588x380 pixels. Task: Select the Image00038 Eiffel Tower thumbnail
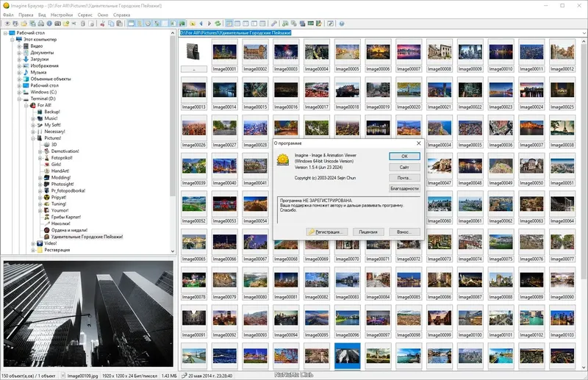(x=562, y=132)
